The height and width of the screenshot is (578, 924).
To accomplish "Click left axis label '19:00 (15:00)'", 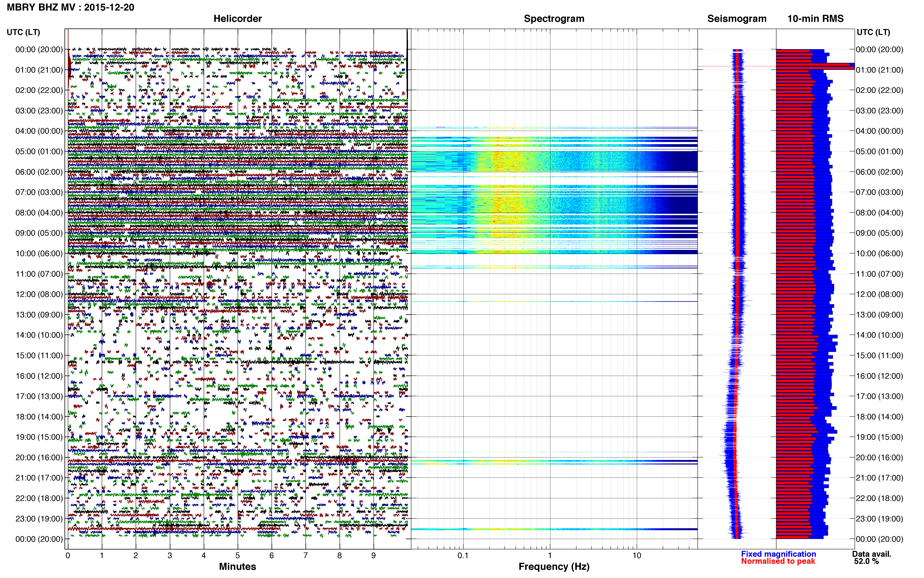I will click(x=39, y=437).
